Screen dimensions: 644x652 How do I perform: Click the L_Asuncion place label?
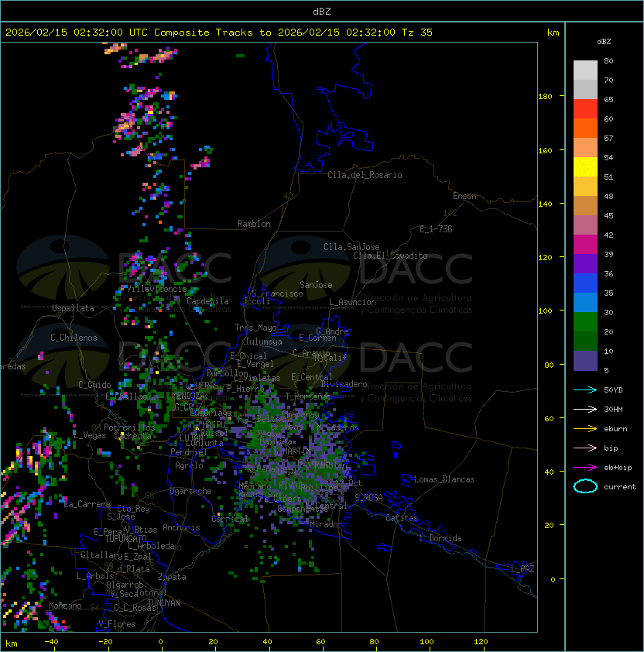tap(352, 302)
